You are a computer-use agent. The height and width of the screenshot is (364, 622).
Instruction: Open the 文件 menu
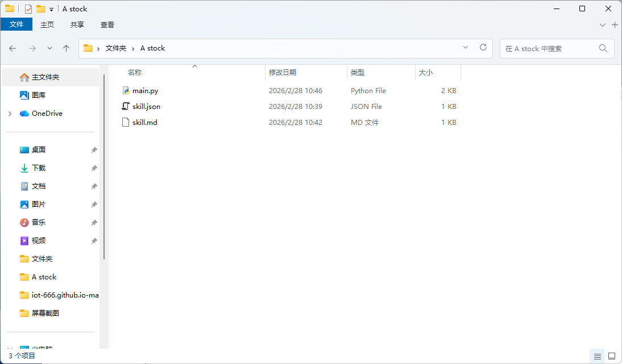(16, 24)
